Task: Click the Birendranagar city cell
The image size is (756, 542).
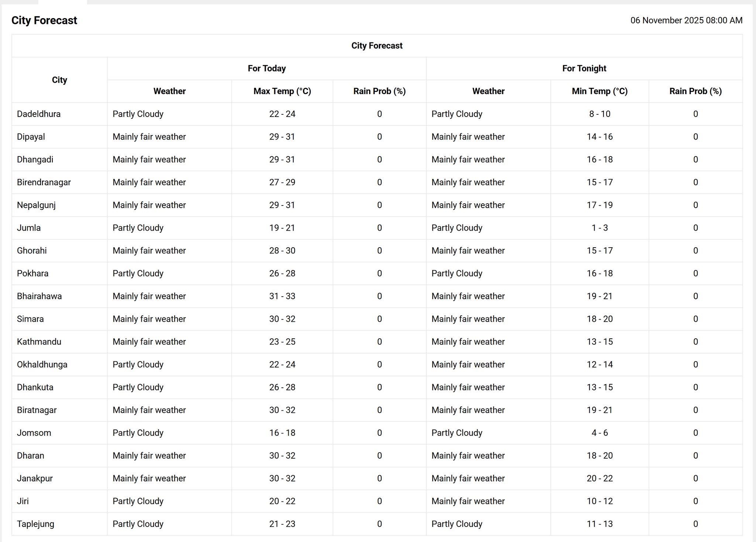Action: [x=44, y=182]
